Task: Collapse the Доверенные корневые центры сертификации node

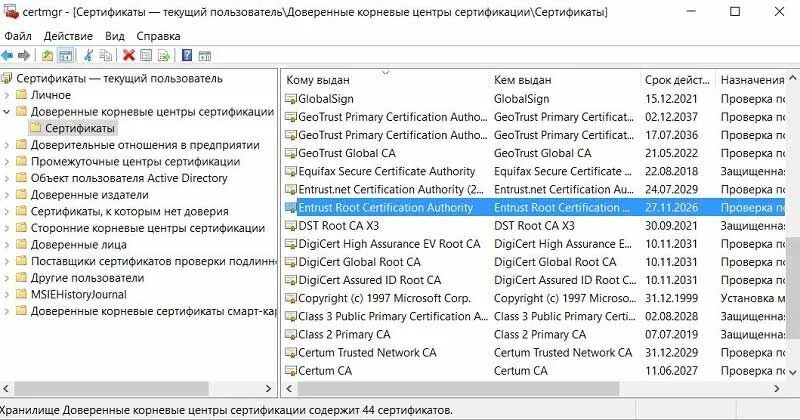Action: pos(7,111)
